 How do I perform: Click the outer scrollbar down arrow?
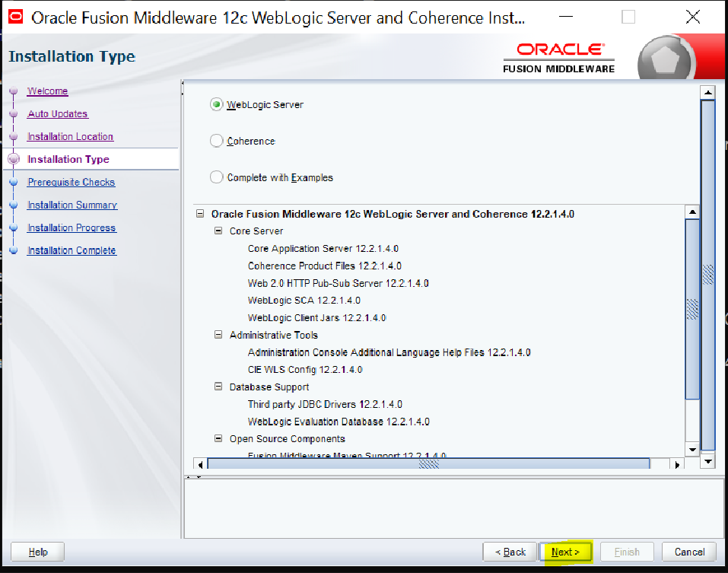point(708,461)
